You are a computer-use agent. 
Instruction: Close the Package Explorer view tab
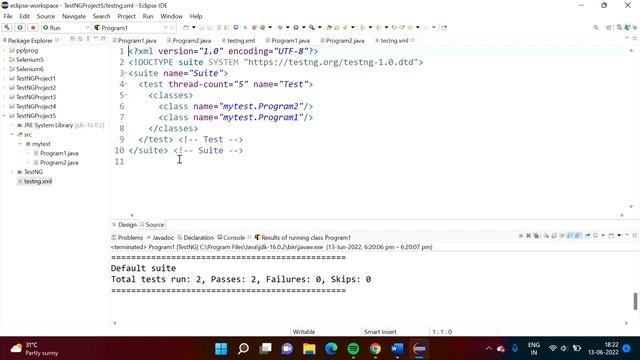click(x=57, y=40)
